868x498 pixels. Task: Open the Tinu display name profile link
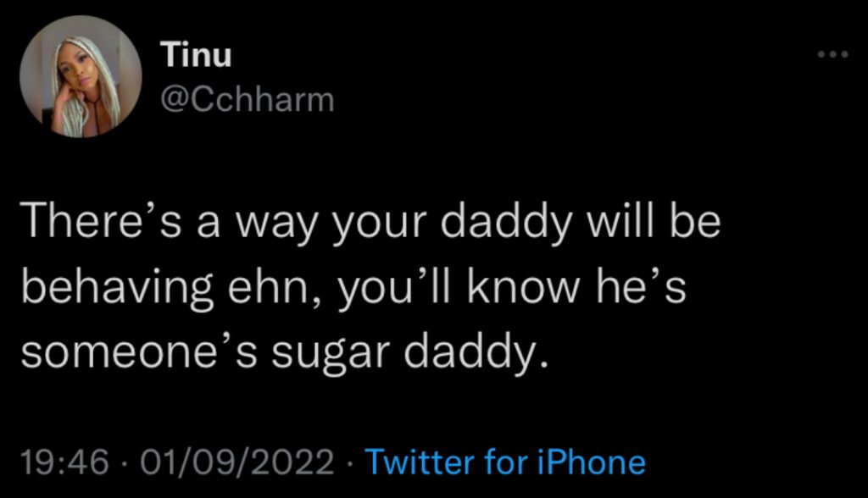195,57
